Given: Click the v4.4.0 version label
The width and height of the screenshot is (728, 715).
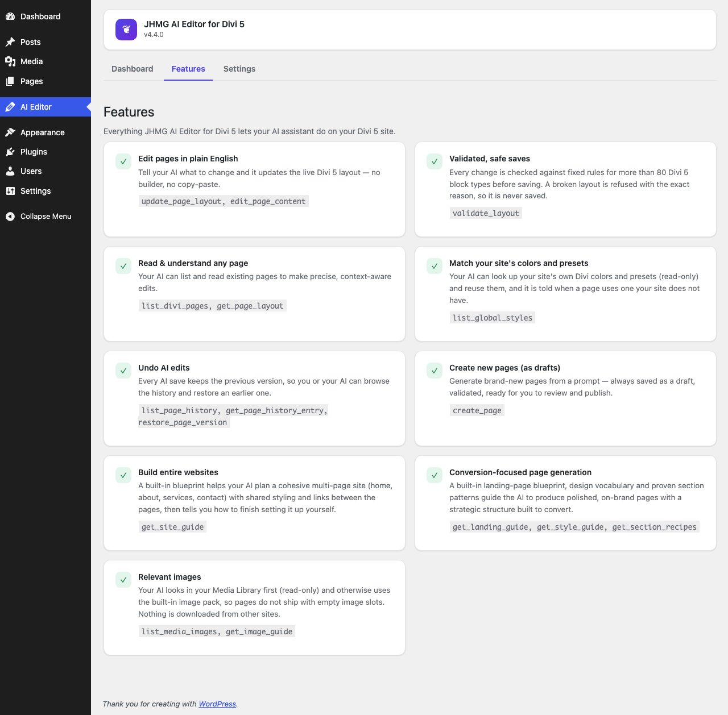Looking at the screenshot, I should pyautogui.click(x=154, y=35).
